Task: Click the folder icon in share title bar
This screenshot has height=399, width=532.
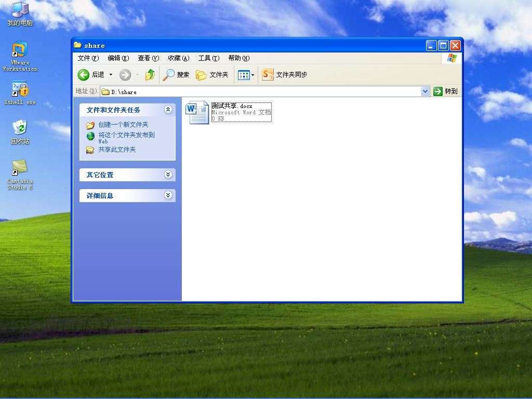Action: (x=78, y=45)
